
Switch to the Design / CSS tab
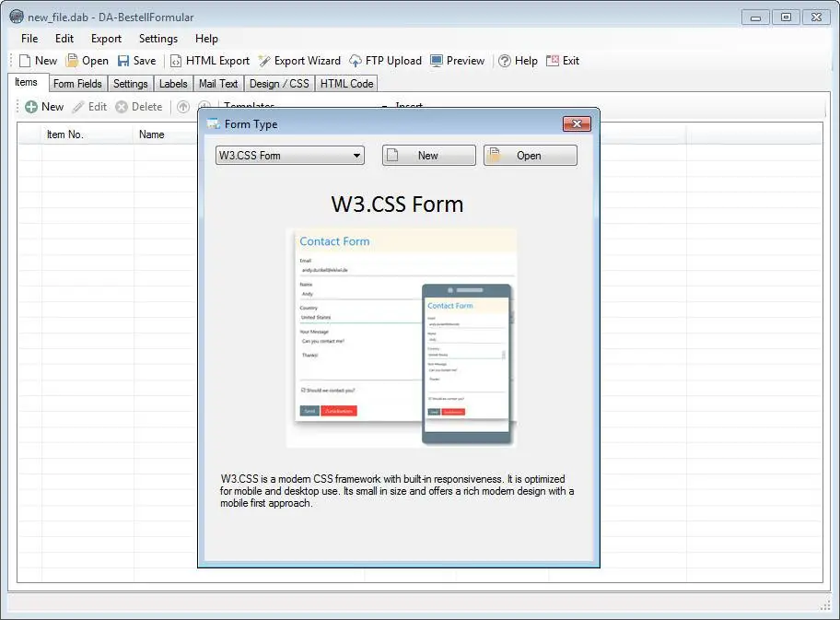point(279,84)
